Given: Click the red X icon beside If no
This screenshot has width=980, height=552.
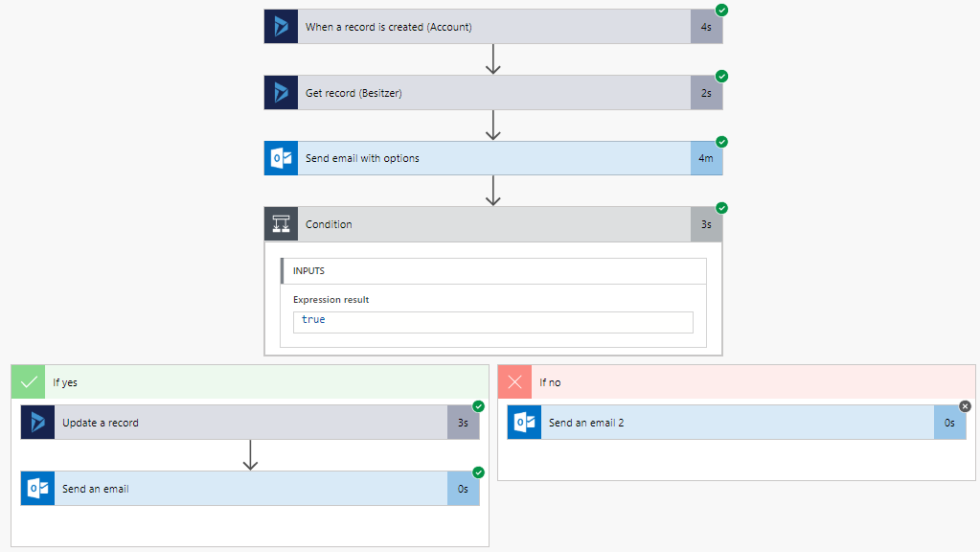Looking at the screenshot, I should (514, 382).
